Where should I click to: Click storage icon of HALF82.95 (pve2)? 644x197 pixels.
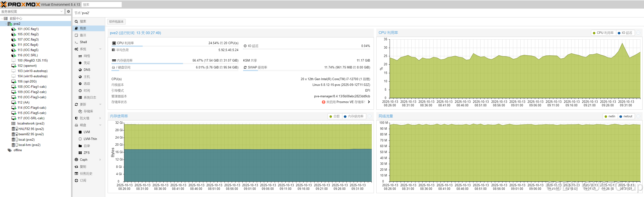click(15, 129)
